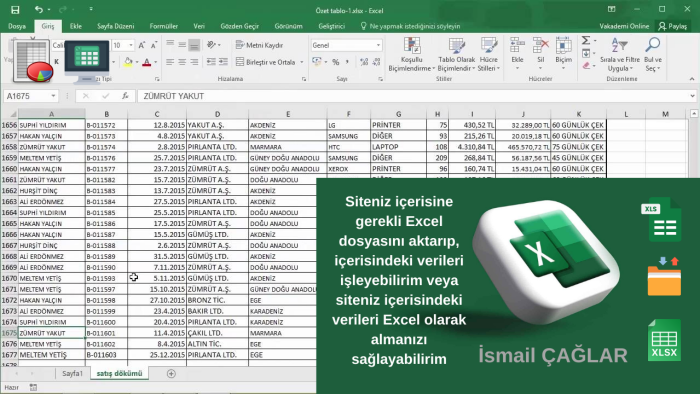Viewport: 700px width, 394px height.
Task: Switch to Sayfa Düzeni tab
Action: point(116,26)
